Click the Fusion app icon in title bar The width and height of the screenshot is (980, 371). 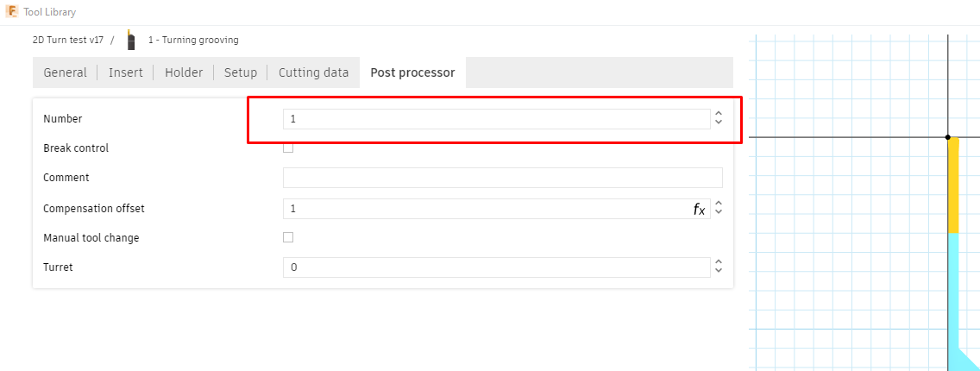(12, 12)
